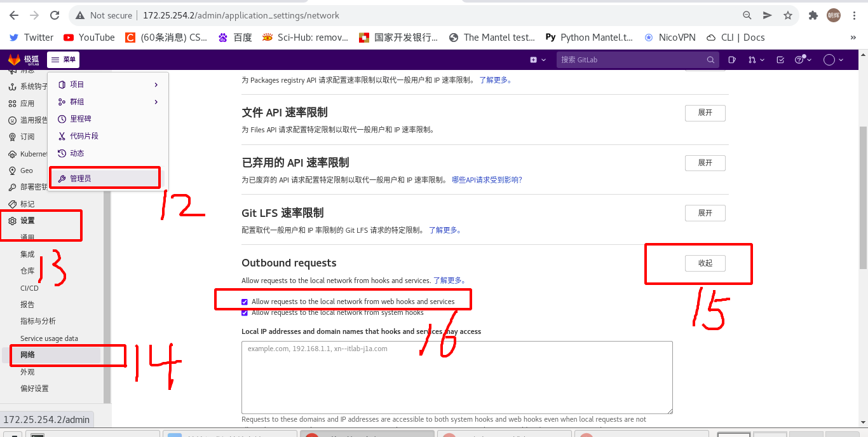Open 偏好设置 in the sidebar
Viewport: 868px width, 437px height.
pos(34,389)
